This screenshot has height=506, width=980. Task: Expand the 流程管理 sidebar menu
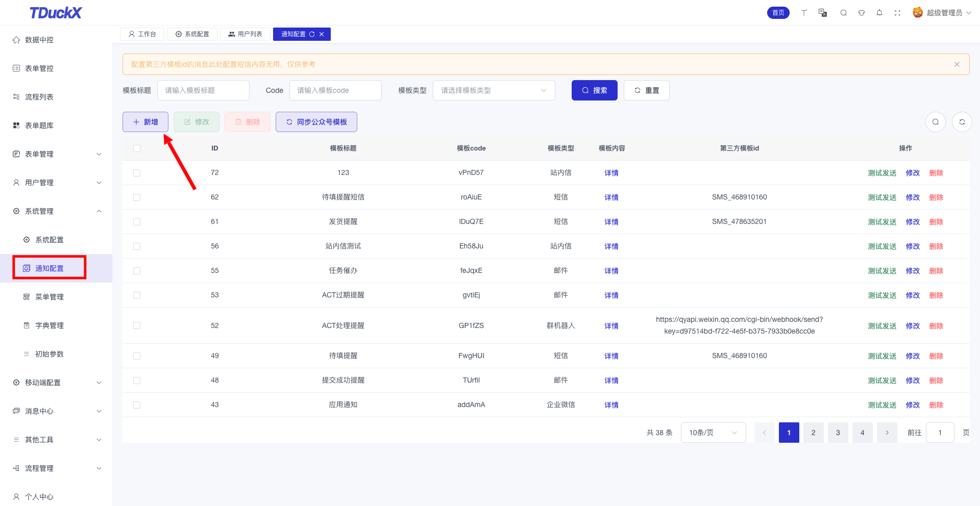point(56,468)
